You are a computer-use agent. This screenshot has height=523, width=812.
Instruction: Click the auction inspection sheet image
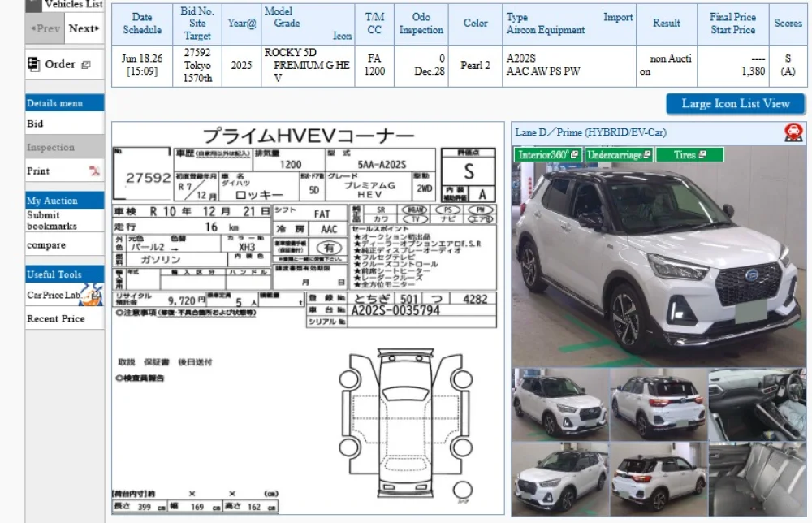308,318
